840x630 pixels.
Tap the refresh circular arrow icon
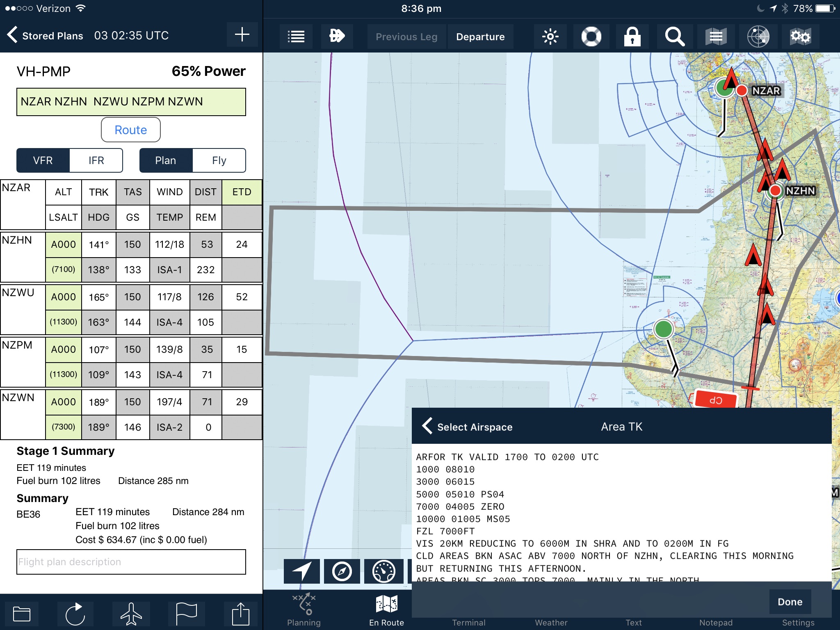(75, 614)
